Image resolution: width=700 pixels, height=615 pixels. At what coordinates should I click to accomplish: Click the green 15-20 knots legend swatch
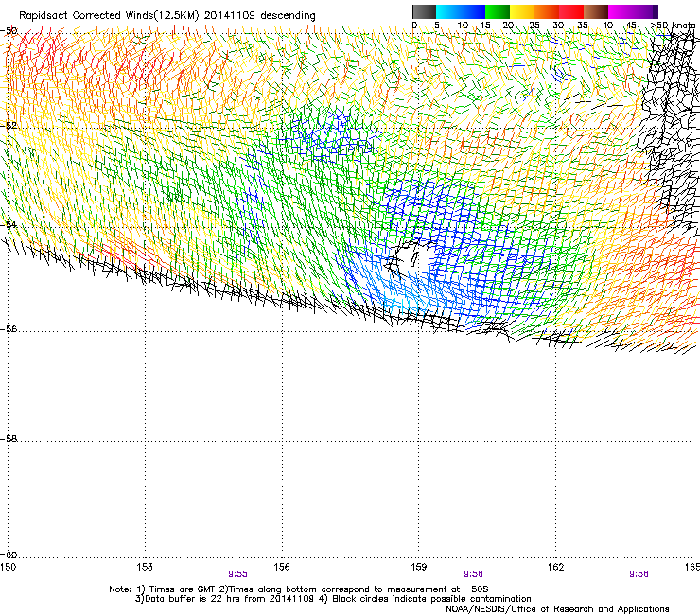(x=498, y=11)
